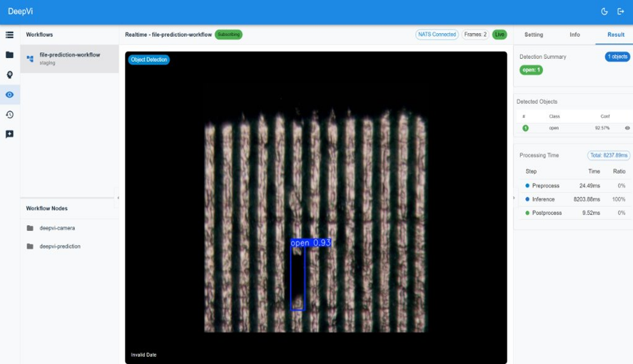633x364 pixels.
Task: Open the hamburger menu in sidebar
Action: [x=10, y=35]
